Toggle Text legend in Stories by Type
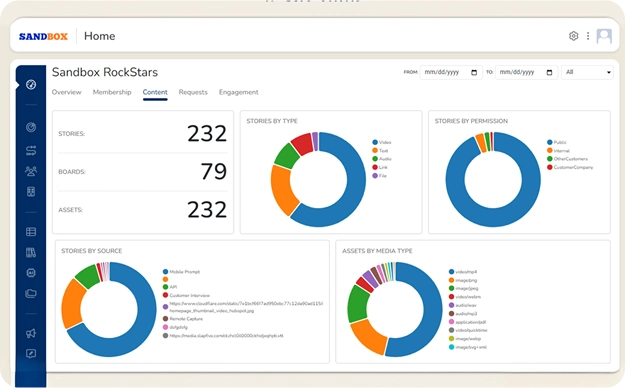 tap(380, 151)
